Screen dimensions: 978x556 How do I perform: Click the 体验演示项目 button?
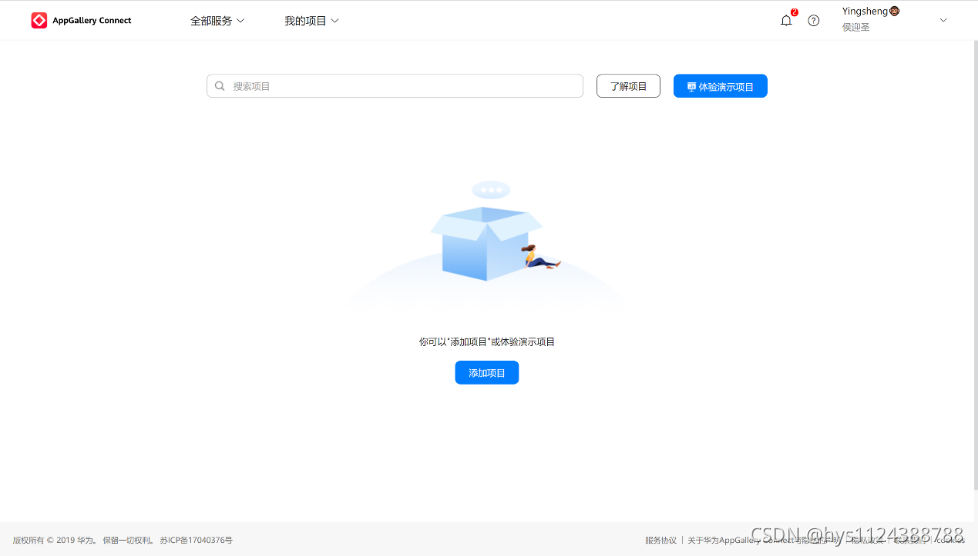720,86
